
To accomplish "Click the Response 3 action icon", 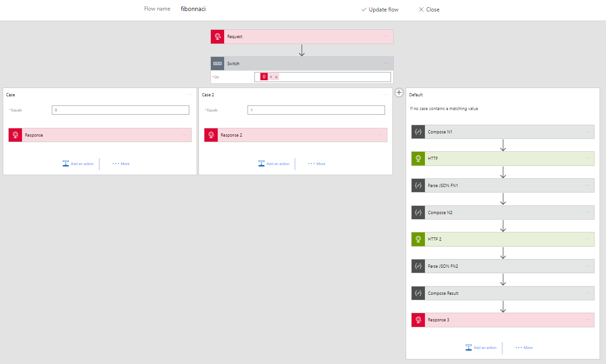I will [x=418, y=320].
